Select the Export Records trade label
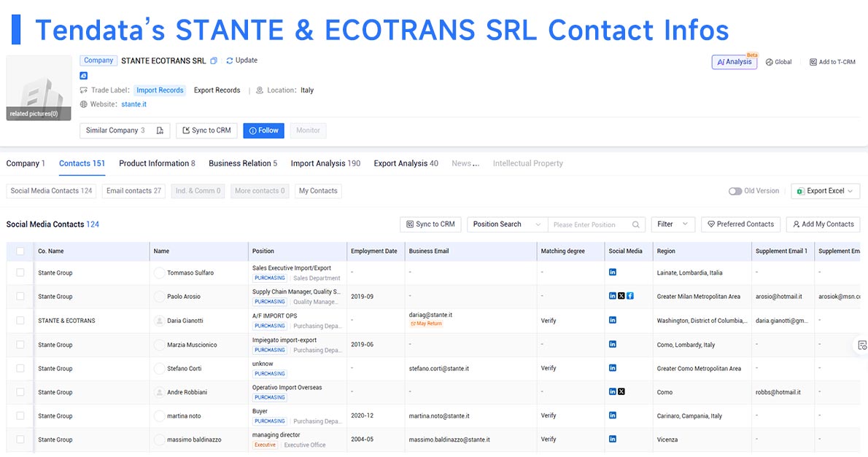The width and height of the screenshot is (868, 457). click(x=217, y=90)
